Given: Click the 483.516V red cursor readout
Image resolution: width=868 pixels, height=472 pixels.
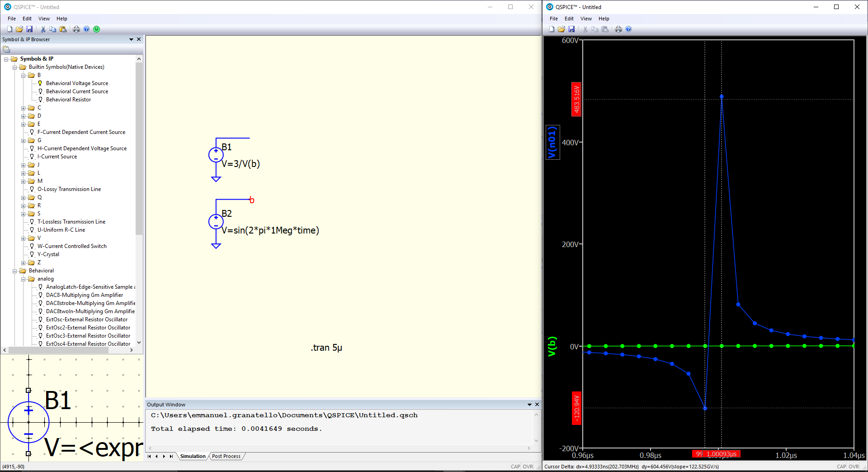Looking at the screenshot, I should coord(576,99).
